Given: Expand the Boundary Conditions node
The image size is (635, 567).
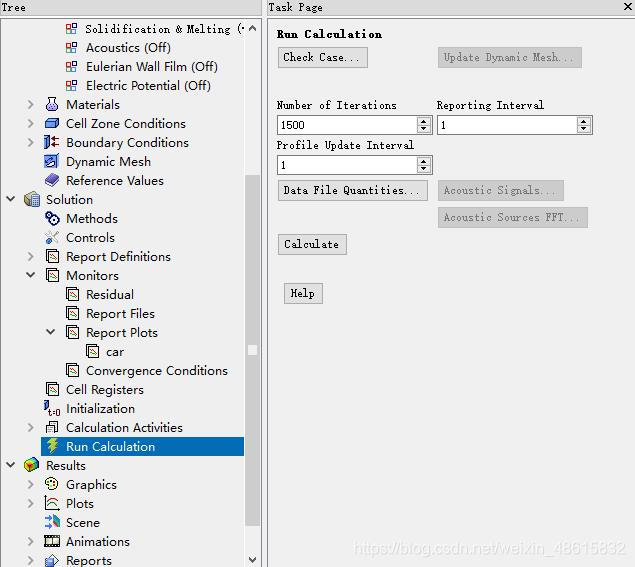Looking at the screenshot, I should (31, 143).
